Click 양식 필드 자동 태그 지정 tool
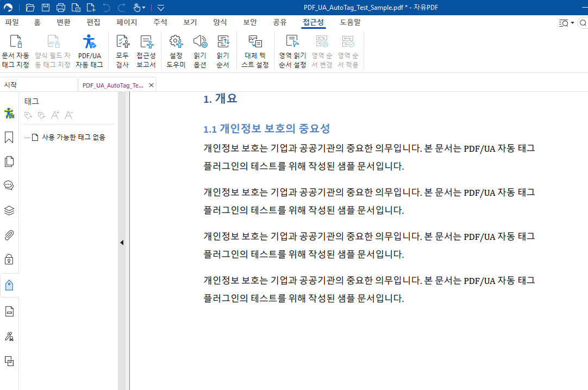Viewport: 588px width, 390px height. pos(53,51)
